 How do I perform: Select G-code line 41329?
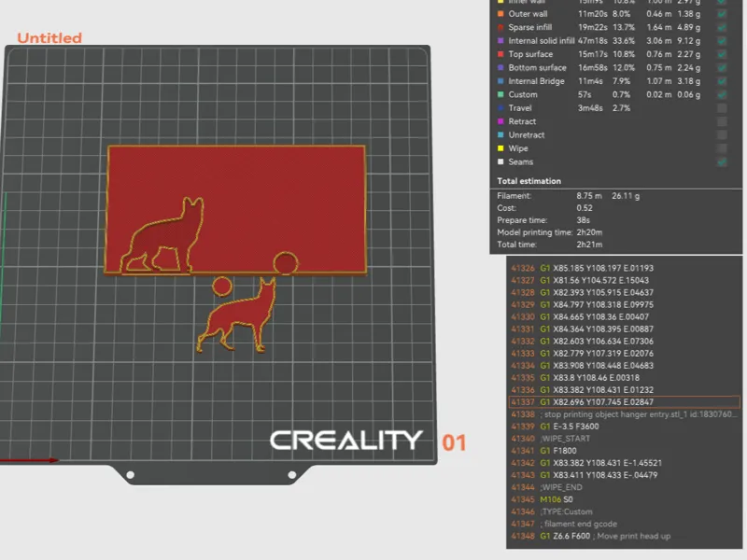click(624, 305)
